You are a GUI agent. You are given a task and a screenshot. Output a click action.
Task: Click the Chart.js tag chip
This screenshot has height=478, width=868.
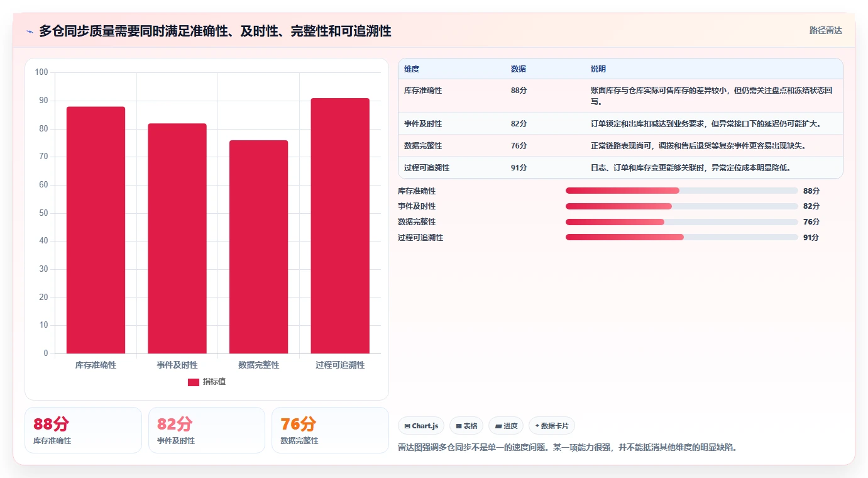[x=421, y=426]
